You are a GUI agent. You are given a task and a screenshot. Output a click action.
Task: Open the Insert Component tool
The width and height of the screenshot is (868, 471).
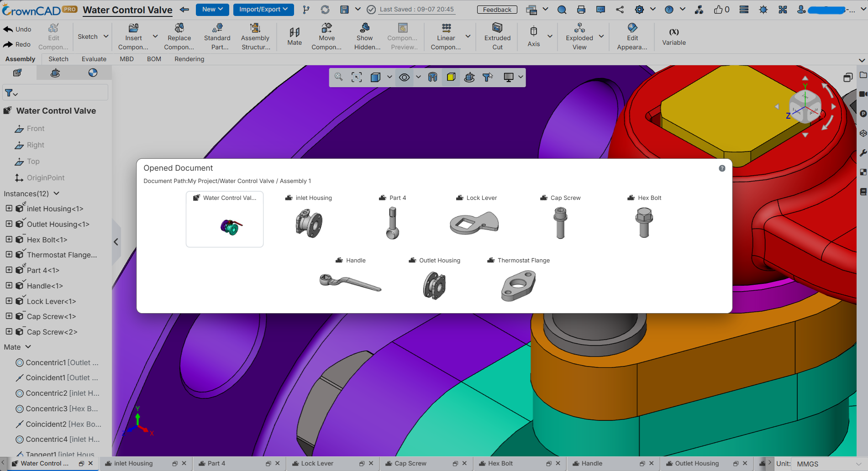pyautogui.click(x=133, y=37)
